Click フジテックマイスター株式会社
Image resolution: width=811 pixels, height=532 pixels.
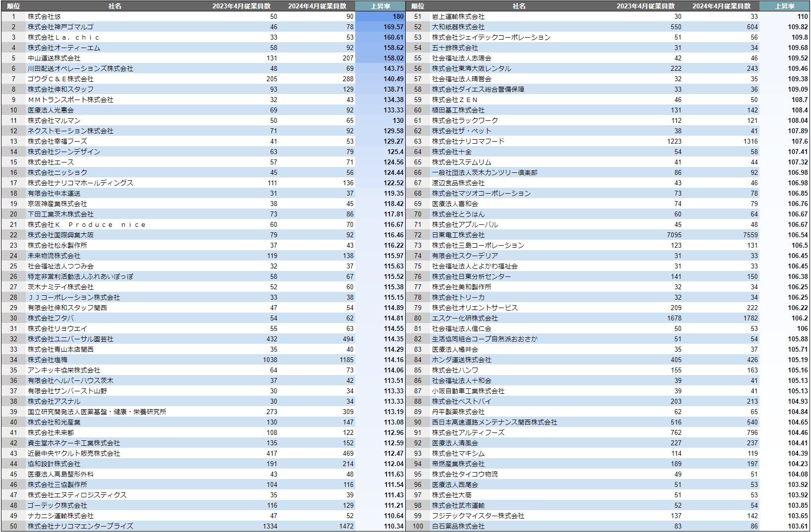pos(478,516)
